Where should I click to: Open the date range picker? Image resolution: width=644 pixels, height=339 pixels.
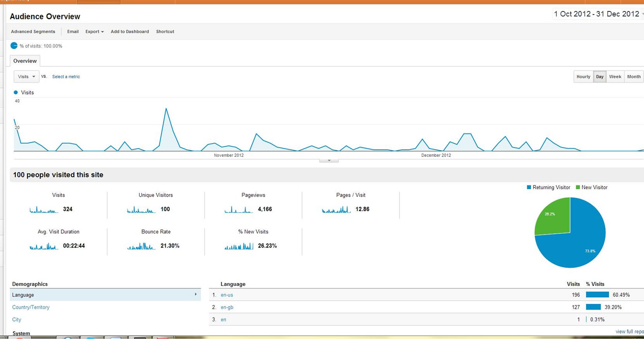[x=597, y=14]
